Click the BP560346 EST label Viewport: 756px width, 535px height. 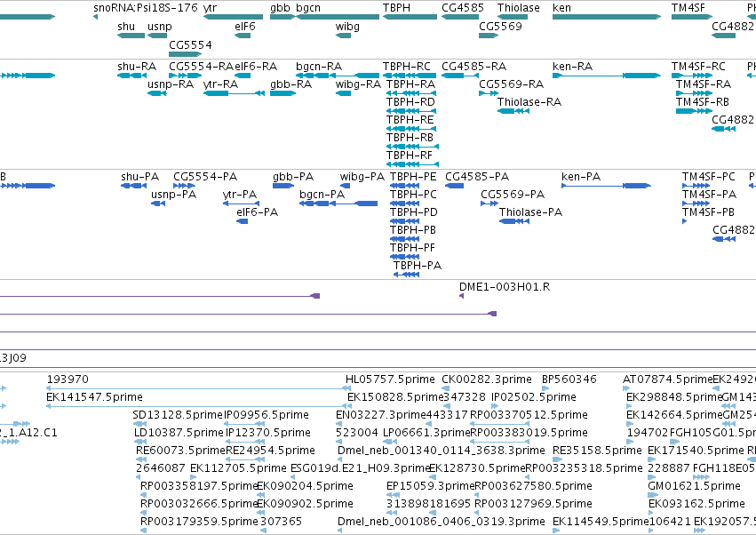[x=569, y=379]
